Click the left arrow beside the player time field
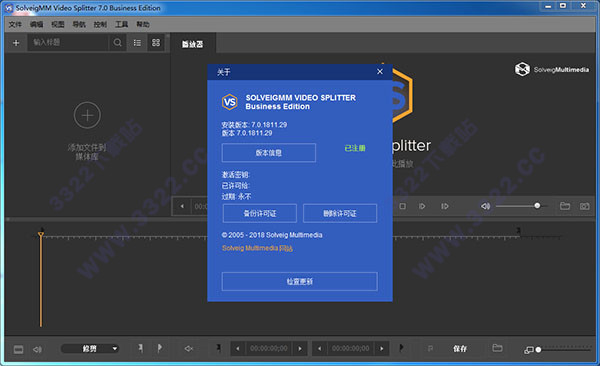Viewport: 600px width, 366px height. click(x=182, y=206)
